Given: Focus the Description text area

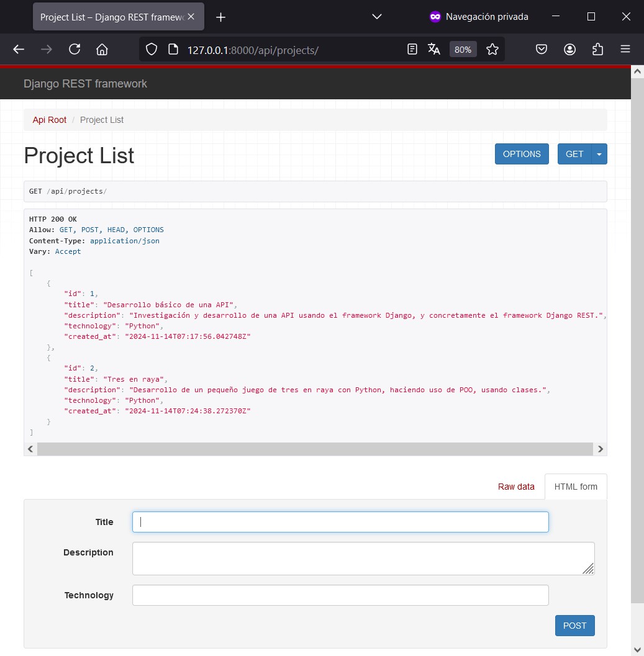Looking at the screenshot, I should [363, 559].
